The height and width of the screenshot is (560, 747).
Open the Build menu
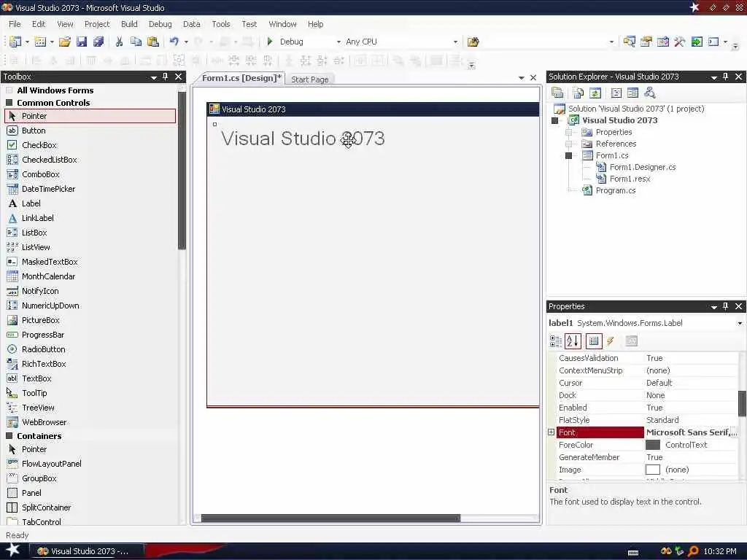coord(129,24)
